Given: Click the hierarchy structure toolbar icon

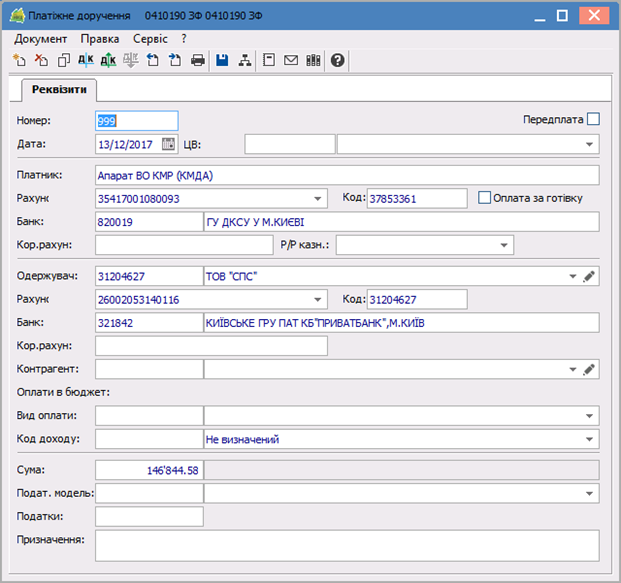Looking at the screenshot, I should 244,61.
